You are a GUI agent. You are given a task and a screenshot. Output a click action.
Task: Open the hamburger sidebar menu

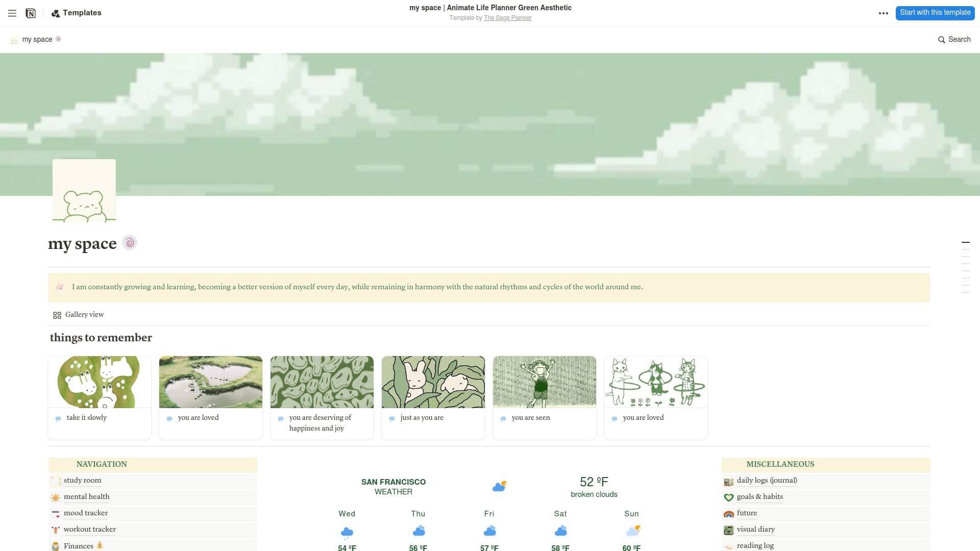click(12, 13)
